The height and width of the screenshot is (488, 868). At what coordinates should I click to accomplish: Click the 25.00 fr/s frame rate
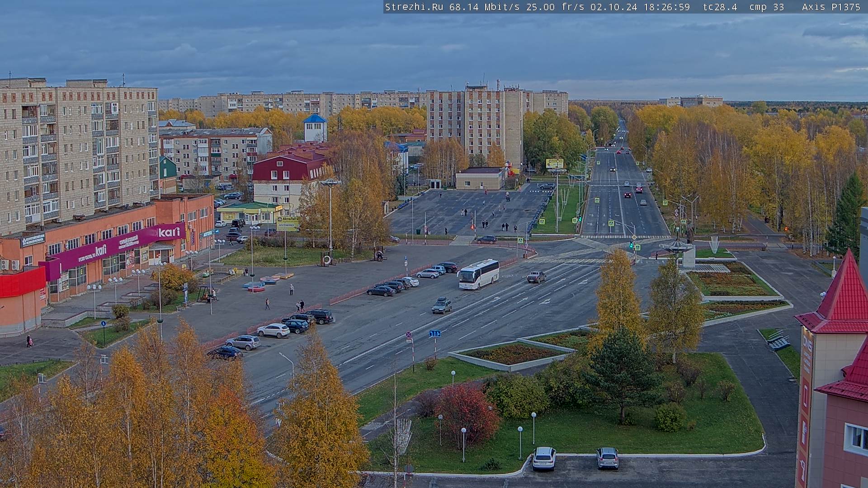pos(556,7)
